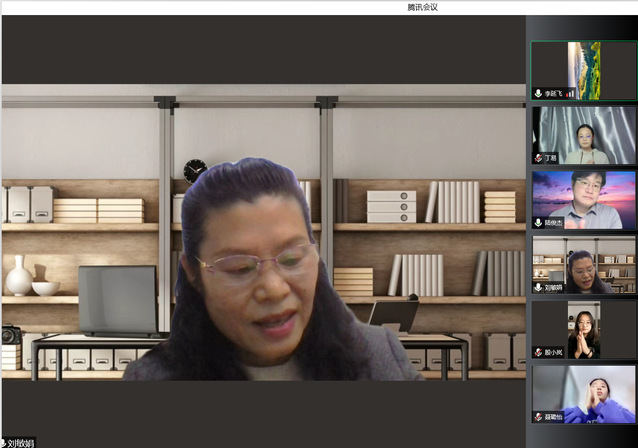
Task: Select the tile of woman in blue top
Action: click(582, 394)
